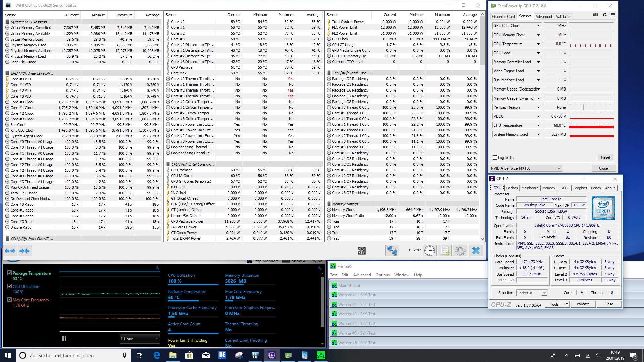Open Mail app from the taskbar

pyautogui.click(x=206, y=355)
